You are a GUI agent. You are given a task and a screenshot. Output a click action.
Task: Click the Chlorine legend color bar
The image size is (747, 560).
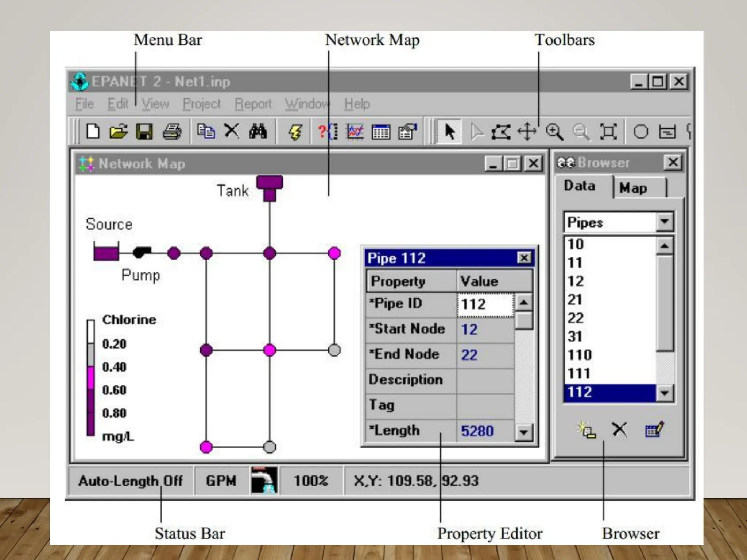[90, 378]
